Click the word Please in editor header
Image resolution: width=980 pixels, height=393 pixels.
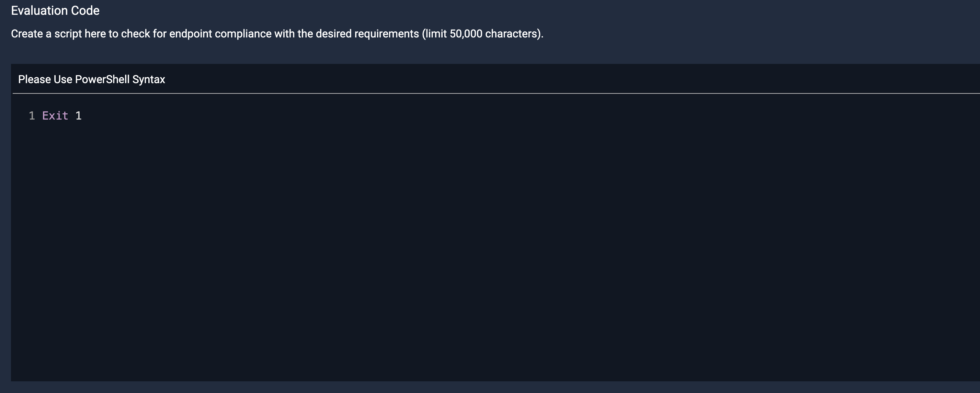[34, 79]
